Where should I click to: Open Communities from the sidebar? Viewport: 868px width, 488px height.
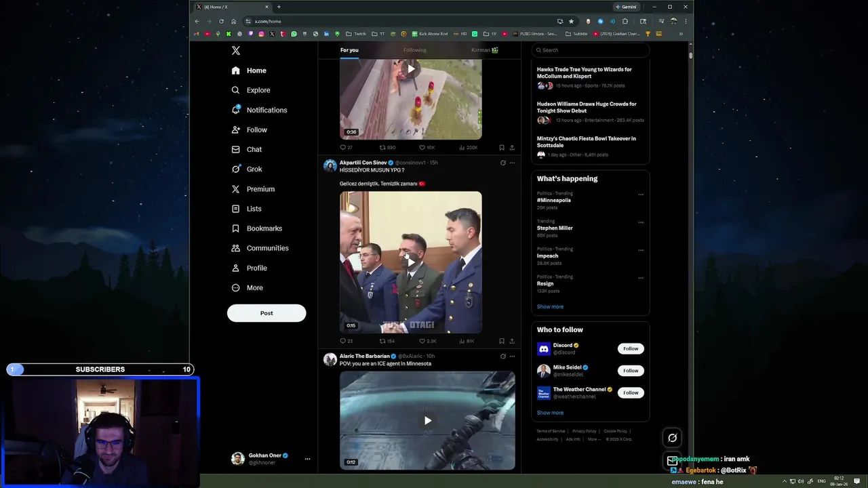click(260, 248)
